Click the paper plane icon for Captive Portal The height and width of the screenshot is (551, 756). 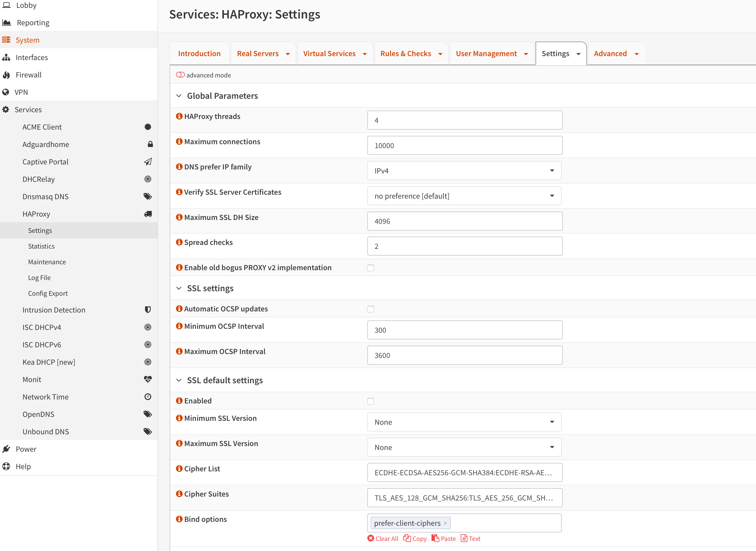(148, 162)
